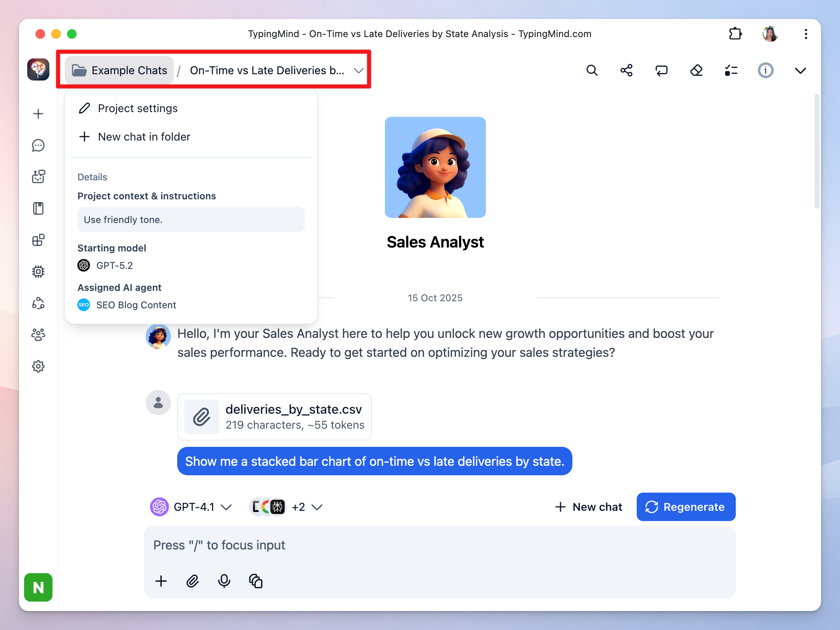The image size is (840, 630).
Task: Open the checklist icon in top toolbar
Action: tap(731, 71)
